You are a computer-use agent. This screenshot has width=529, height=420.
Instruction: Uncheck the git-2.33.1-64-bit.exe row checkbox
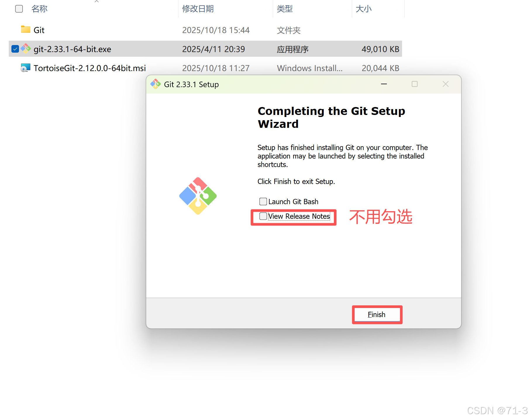15,49
